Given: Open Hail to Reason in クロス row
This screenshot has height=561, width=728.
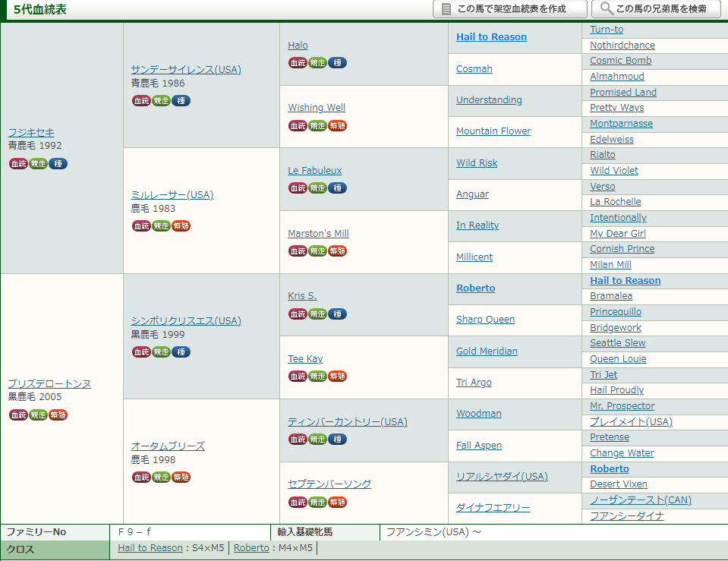Looking at the screenshot, I should (150, 548).
